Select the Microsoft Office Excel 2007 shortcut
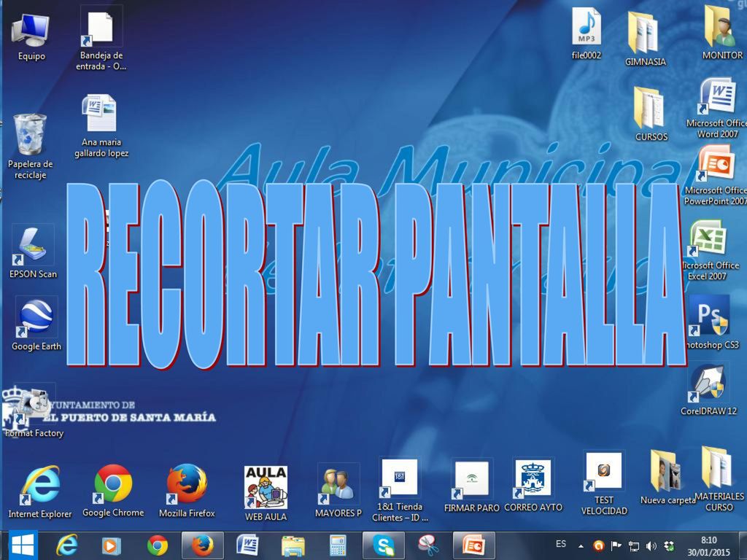 pos(710,251)
